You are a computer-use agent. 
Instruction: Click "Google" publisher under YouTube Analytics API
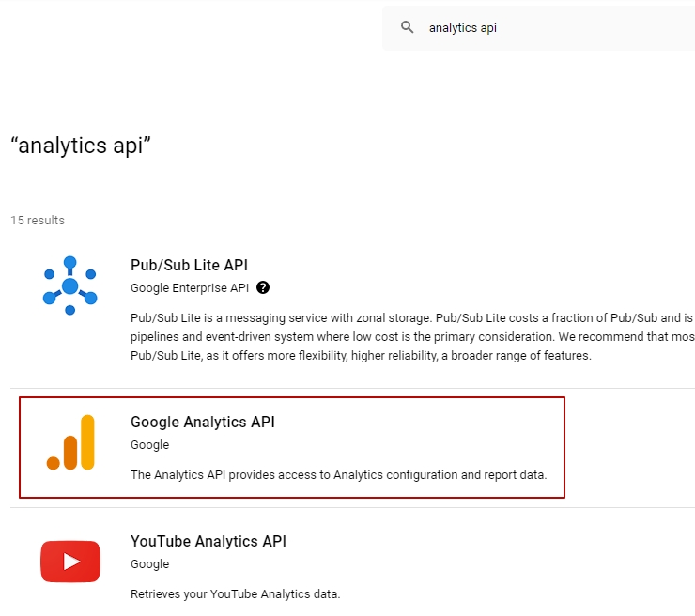pos(149,564)
